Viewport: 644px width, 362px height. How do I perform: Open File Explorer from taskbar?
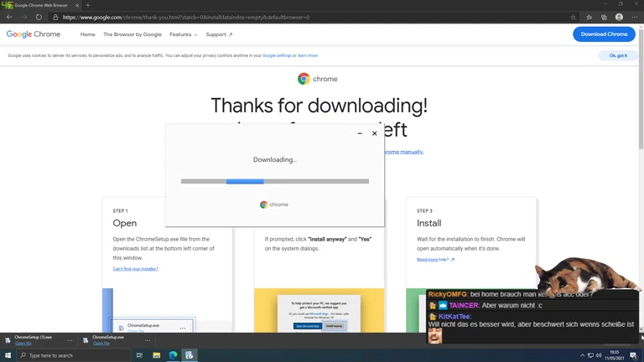tap(157, 355)
